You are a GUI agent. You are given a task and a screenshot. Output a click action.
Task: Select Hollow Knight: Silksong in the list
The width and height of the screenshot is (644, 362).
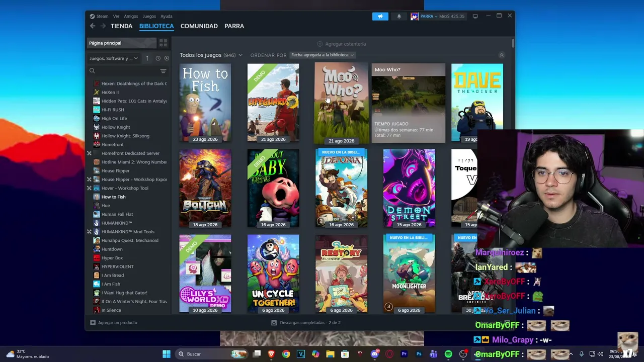coord(125,136)
